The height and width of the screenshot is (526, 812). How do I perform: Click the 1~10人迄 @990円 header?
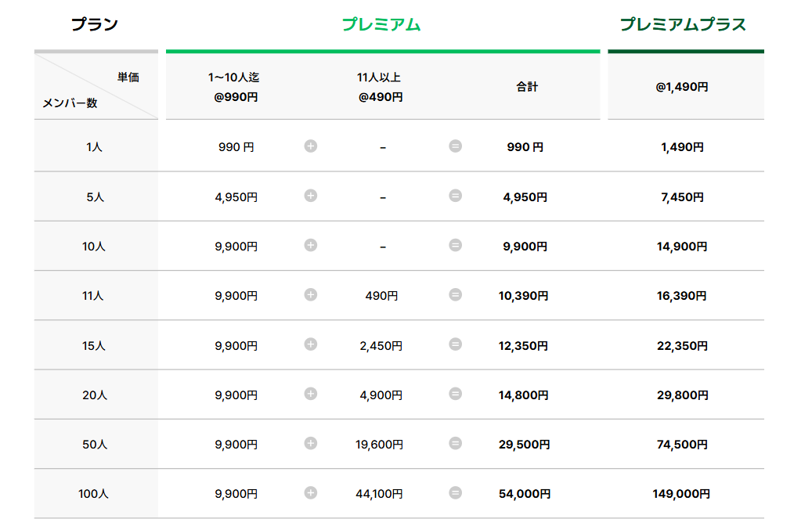(235, 87)
